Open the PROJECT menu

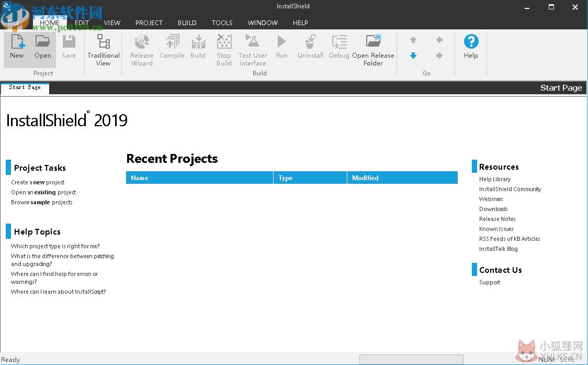click(149, 23)
